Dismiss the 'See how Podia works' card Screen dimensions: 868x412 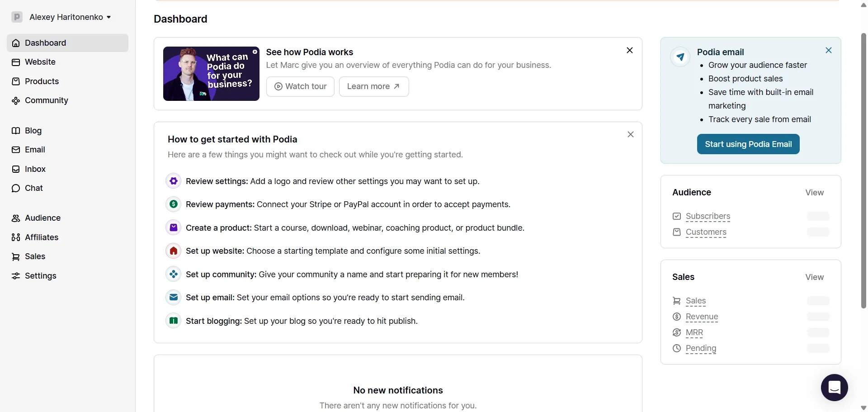coord(630,50)
